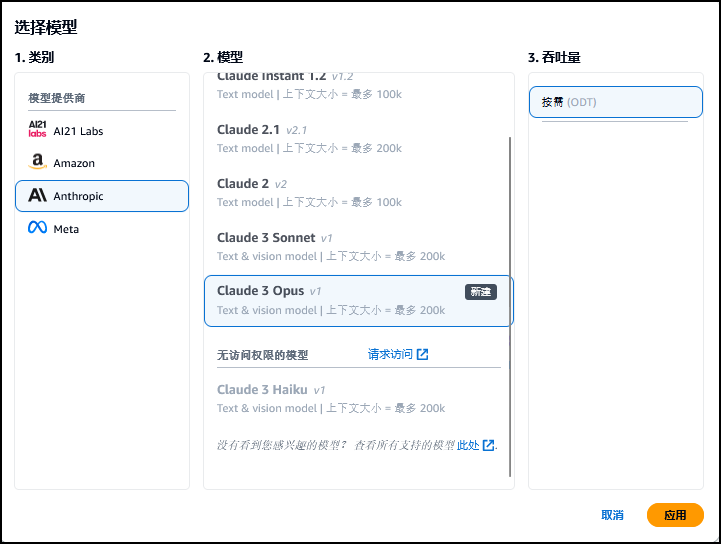Click the 2. 模型 column heading

click(223, 57)
